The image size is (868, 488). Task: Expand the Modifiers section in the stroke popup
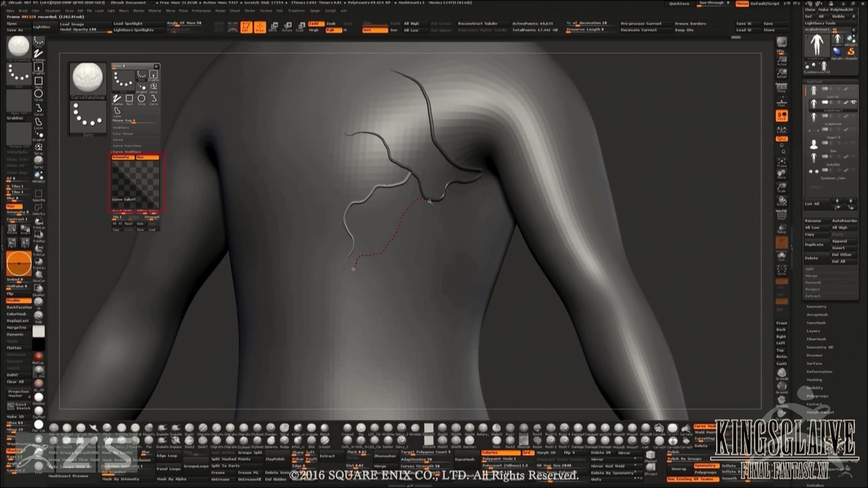(120, 128)
